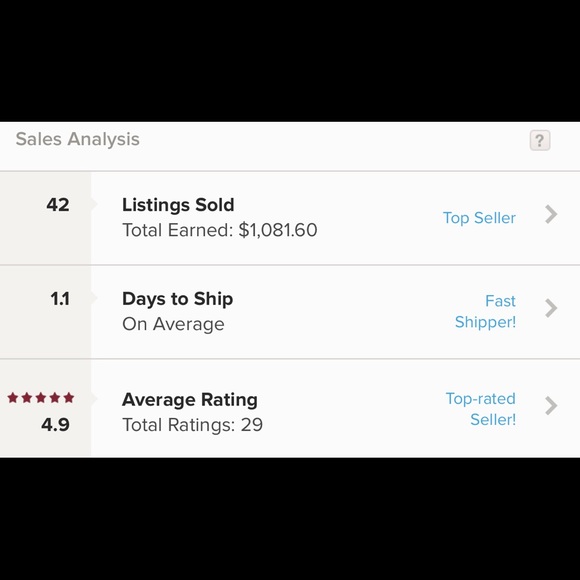The image size is (580, 580).
Task: Select the Total Earned $1,081.60 text
Action: point(220,230)
